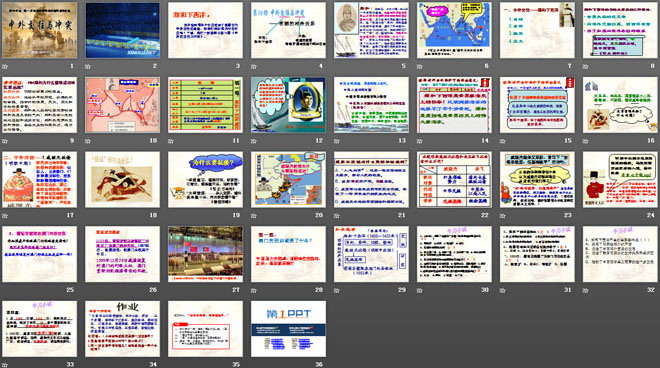Screen dimensions: 660x368
Task: Click the animation star under slide 32
Action: (x=585, y=290)
